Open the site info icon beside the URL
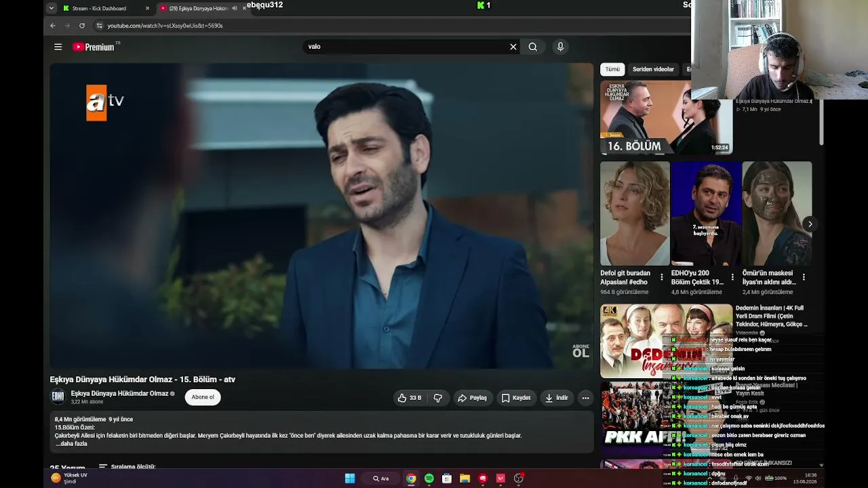The height and width of the screenshot is (488, 868). (99, 26)
